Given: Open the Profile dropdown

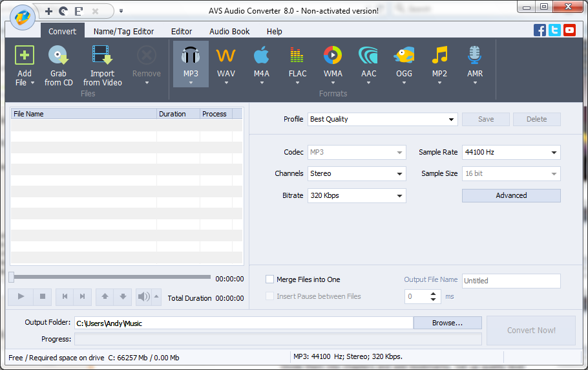Looking at the screenshot, I should point(383,119).
